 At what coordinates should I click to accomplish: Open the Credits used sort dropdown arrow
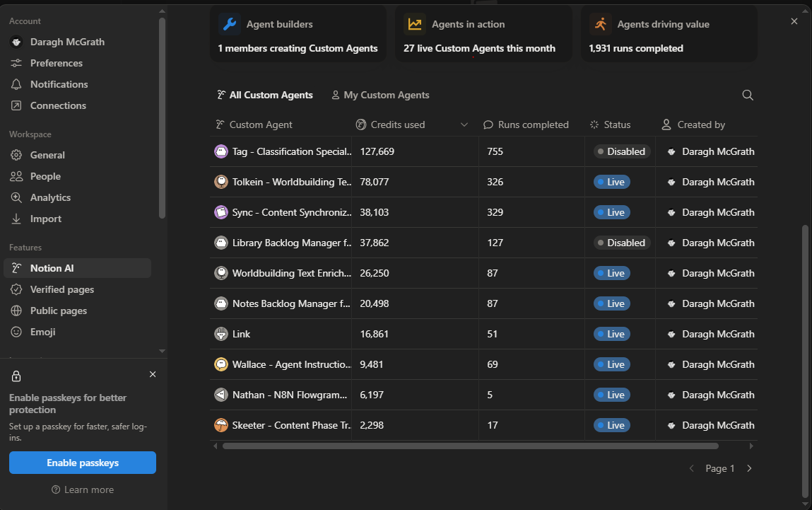[464, 125]
